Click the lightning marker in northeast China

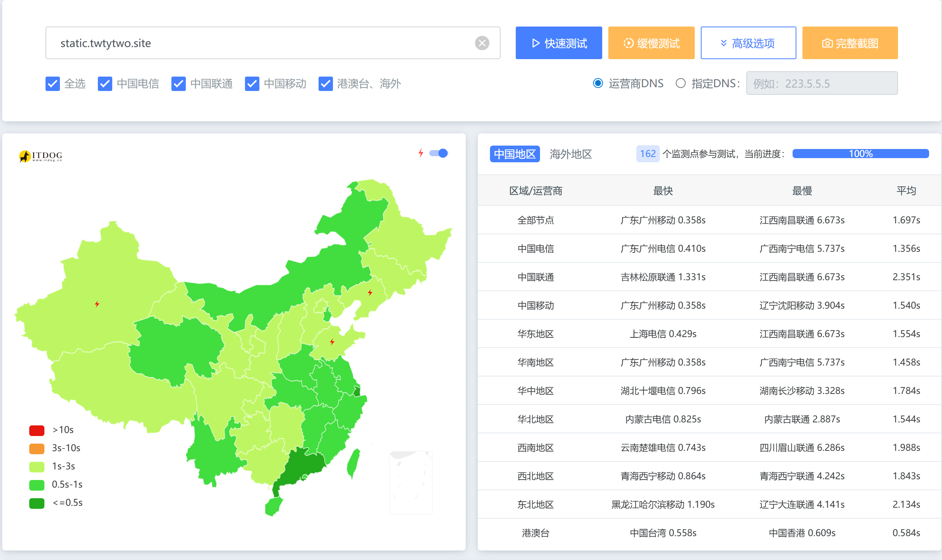point(370,292)
